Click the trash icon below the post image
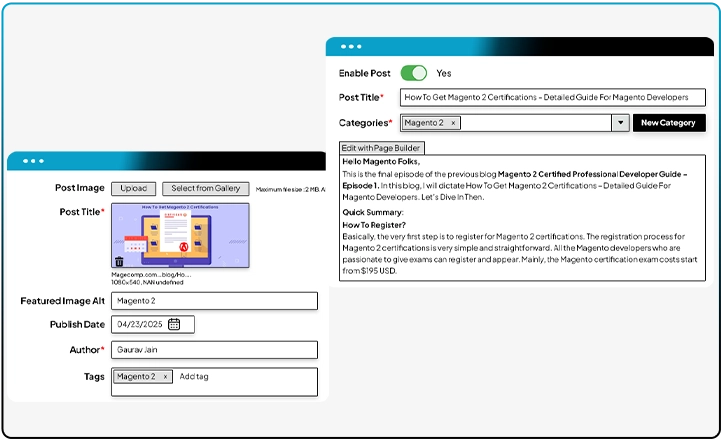The image size is (722, 440). (119, 262)
